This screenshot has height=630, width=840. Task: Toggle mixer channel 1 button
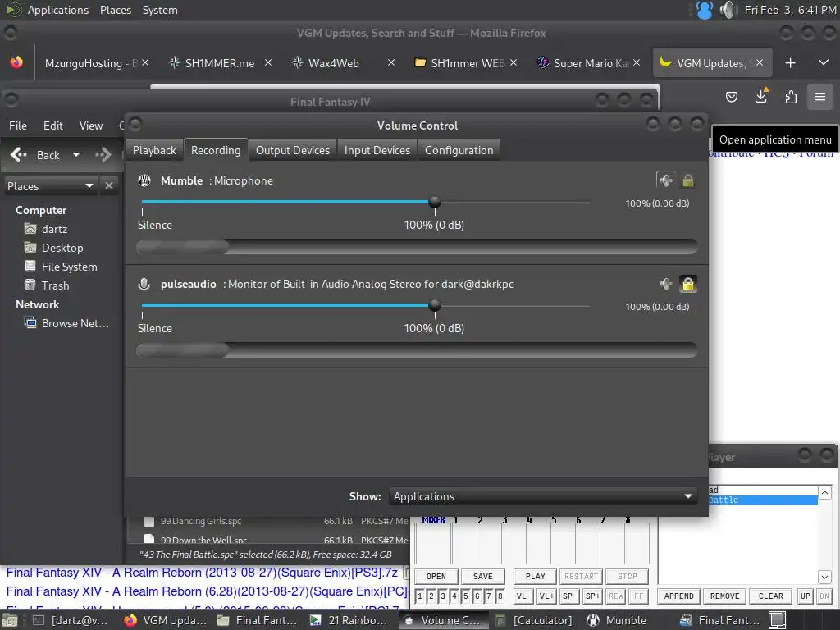(420, 596)
